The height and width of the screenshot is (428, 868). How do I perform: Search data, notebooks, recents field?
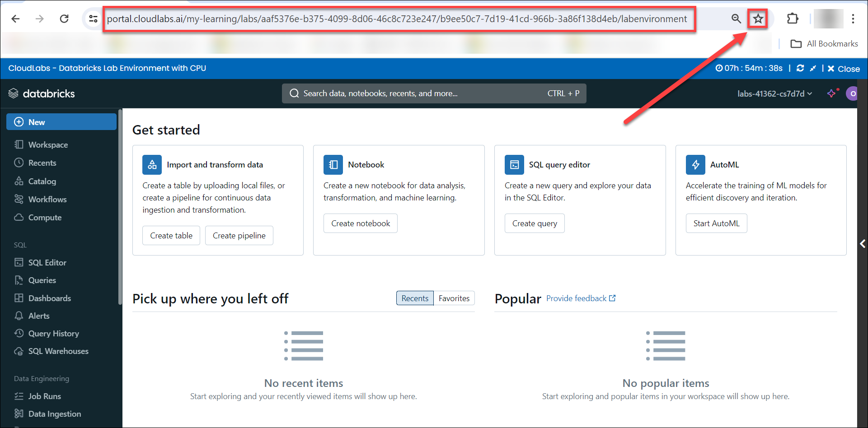434,93
